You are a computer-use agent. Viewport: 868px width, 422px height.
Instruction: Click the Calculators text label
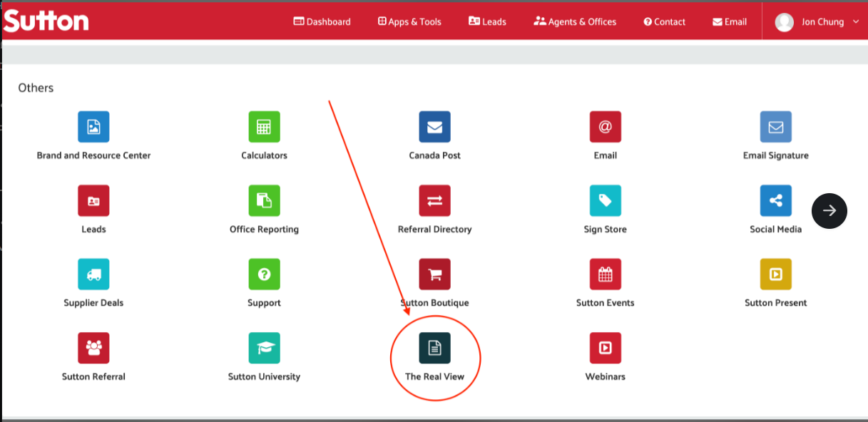click(x=264, y=155)
